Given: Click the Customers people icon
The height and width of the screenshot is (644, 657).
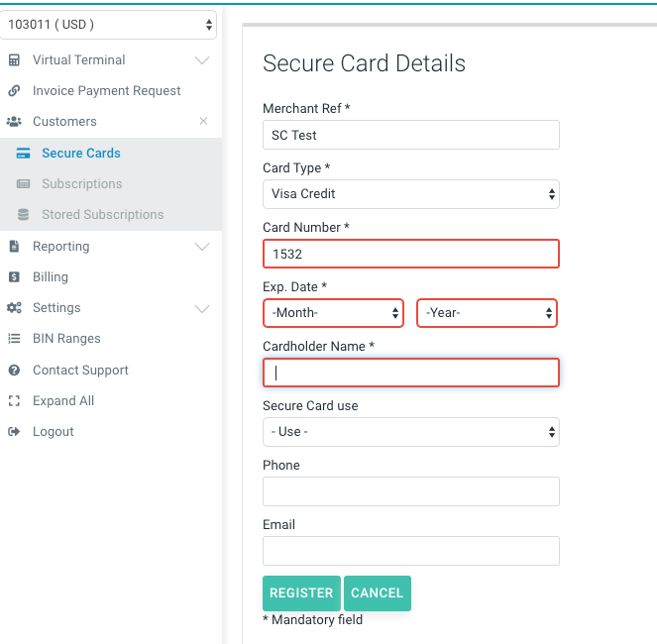Looking at the screenshot, I should point(14,122).
